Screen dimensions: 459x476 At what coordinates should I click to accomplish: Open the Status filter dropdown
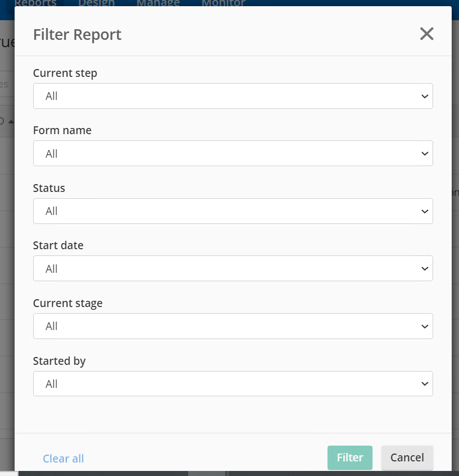[x=233, y=211]
